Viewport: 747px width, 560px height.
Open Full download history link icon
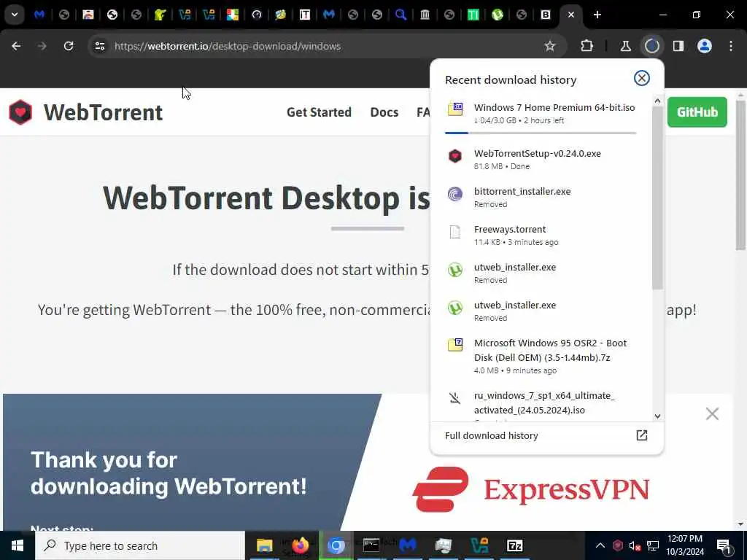click(x=642, y=435)
